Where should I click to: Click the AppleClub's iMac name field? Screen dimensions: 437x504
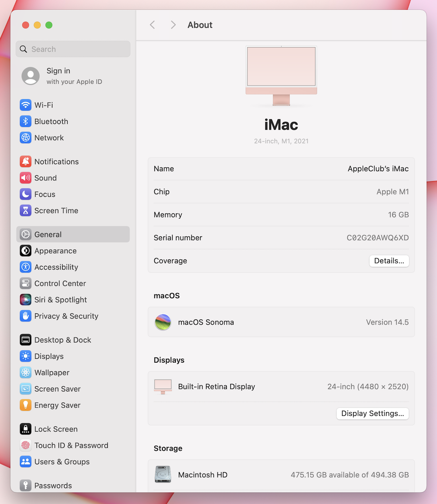click(x=378, y=169)
